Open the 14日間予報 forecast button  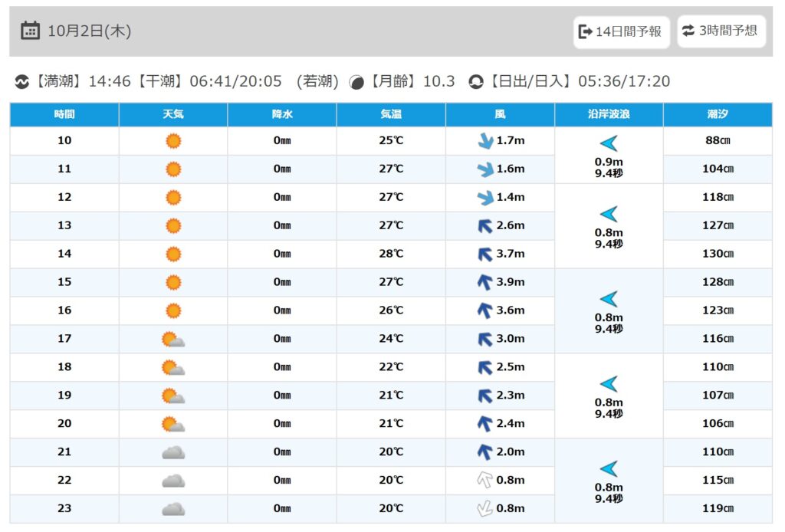(x=621, y=31)
